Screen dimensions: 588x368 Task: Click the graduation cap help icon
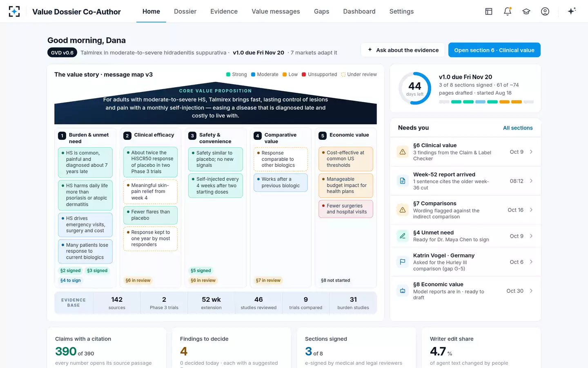click(x=526, y=11)
